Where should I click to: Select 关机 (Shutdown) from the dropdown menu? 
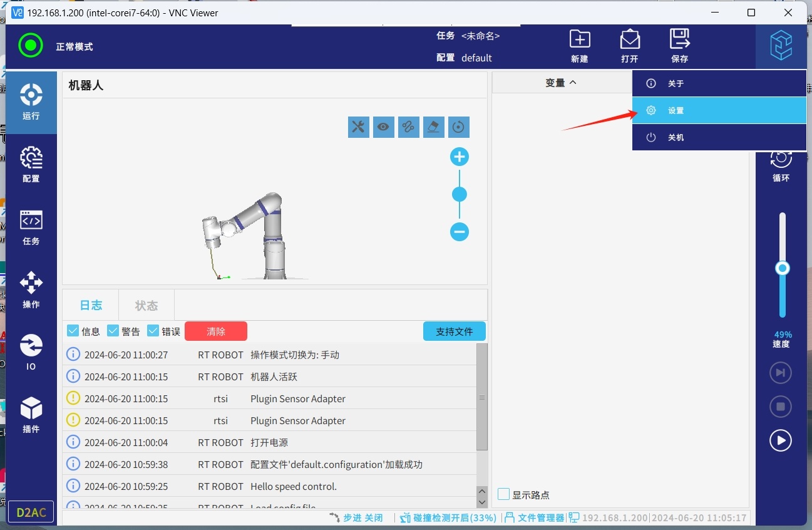[x=719, y=137]
